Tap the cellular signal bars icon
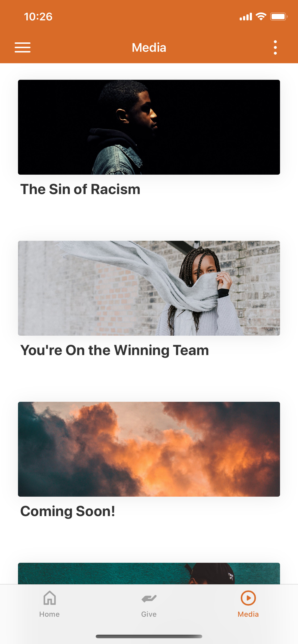The width and height of the screenshot is (298, 644). [x=246, y=17]
